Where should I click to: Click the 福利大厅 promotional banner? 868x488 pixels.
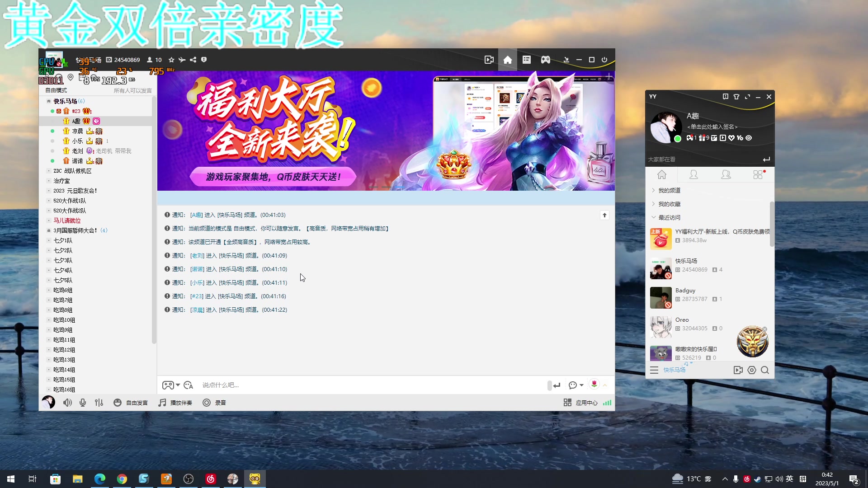click(x=386, y=131)
